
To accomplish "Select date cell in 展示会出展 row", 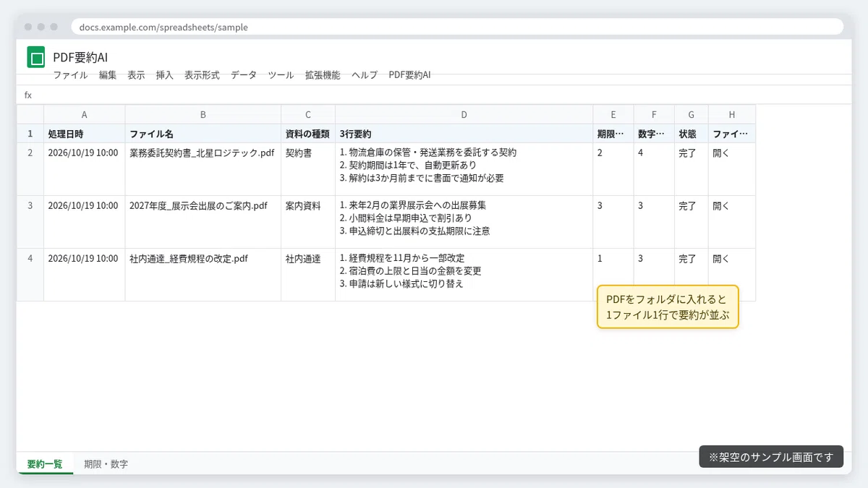I will (x=85, y=222).
